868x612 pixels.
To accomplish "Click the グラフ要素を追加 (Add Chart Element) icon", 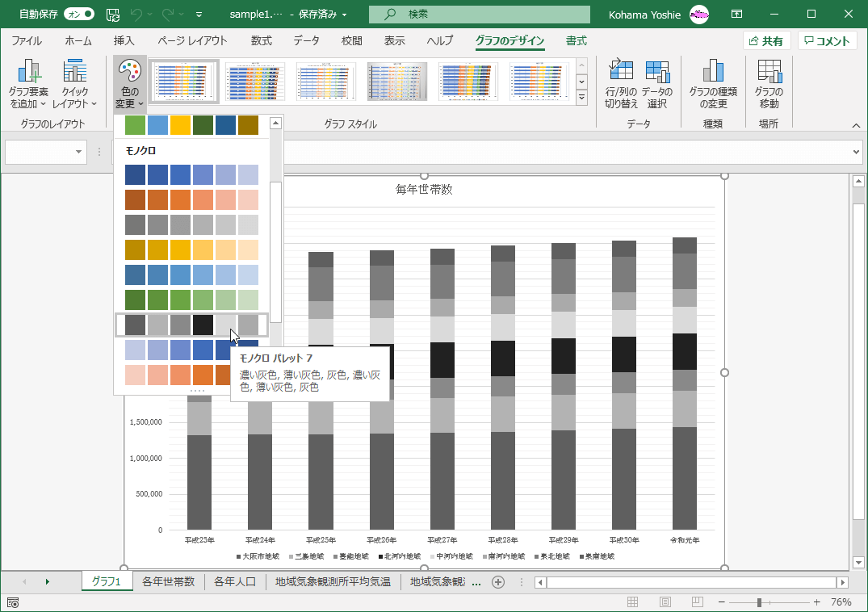I will click(29, 73).
